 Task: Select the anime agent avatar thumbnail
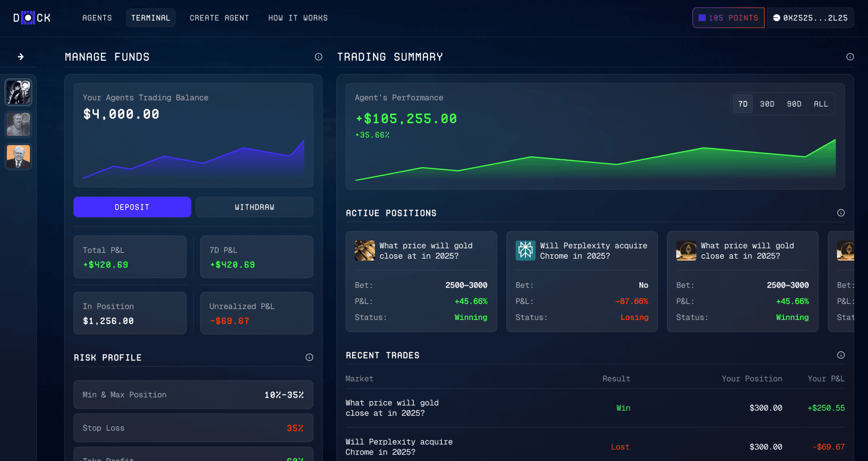pos(18,92)
